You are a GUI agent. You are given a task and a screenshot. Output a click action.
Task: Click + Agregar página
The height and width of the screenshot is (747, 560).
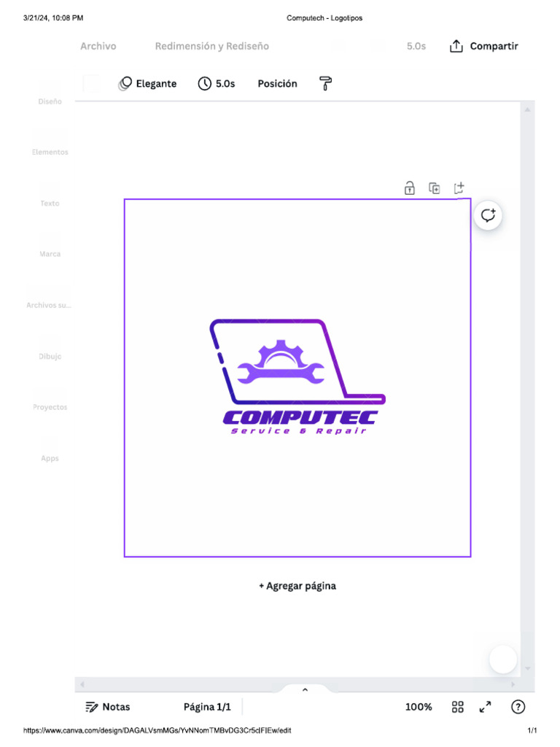click(297, 586)
